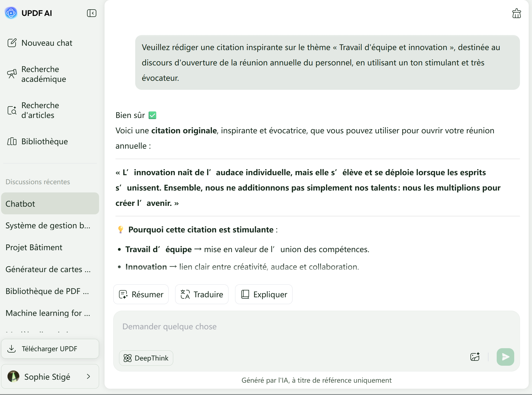
Task: Click Résumer quick action button
Action: click(x=141, y=294)
